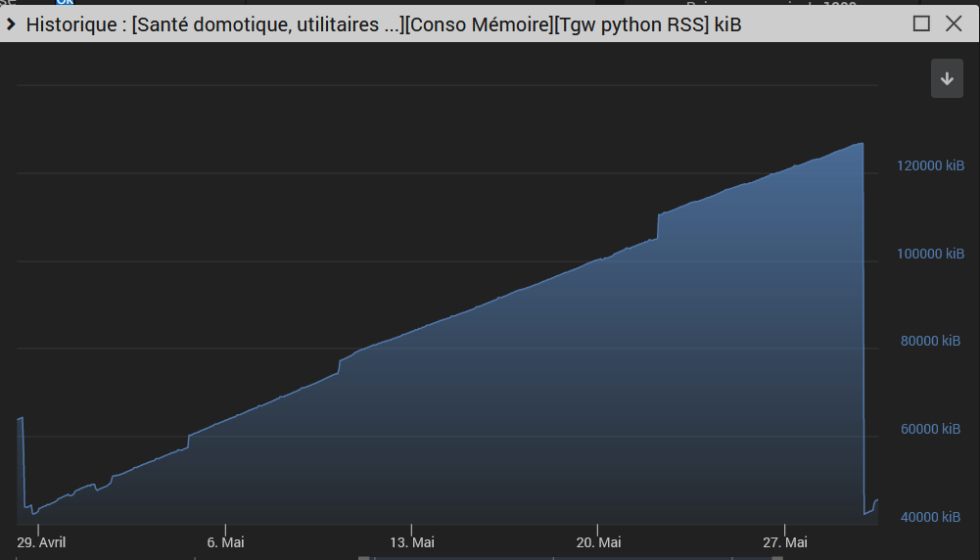Click the Historique dialog title text
Image resolution: width=980 pixels, height=560 pixels.
383,24
